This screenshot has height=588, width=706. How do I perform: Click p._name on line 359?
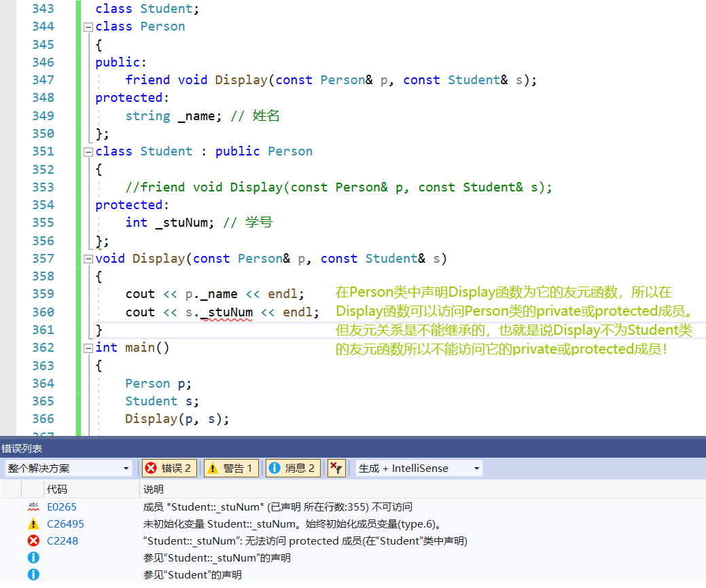pyautogui.click(x=211, y=294)
